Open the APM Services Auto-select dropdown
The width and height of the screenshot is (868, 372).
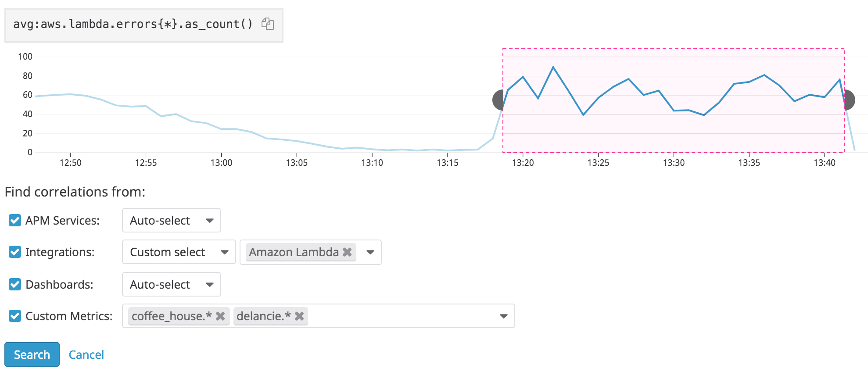[171, 220]
